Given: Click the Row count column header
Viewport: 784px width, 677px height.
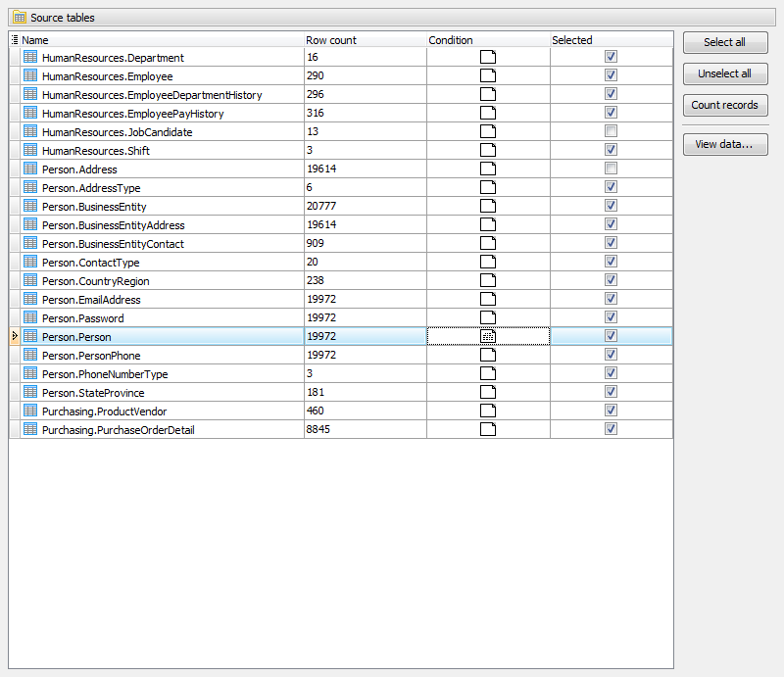Looking at the screenshot, I should (333, 40).
